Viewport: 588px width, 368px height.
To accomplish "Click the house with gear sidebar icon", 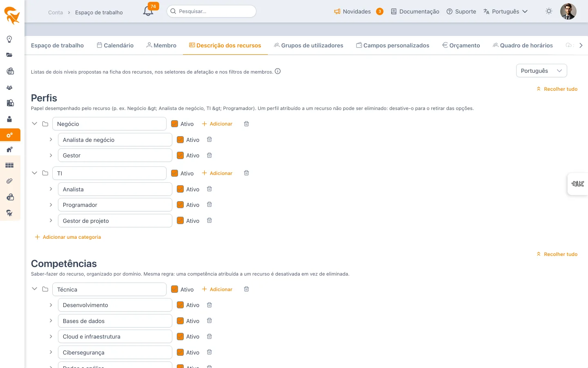I will (9, 150).
